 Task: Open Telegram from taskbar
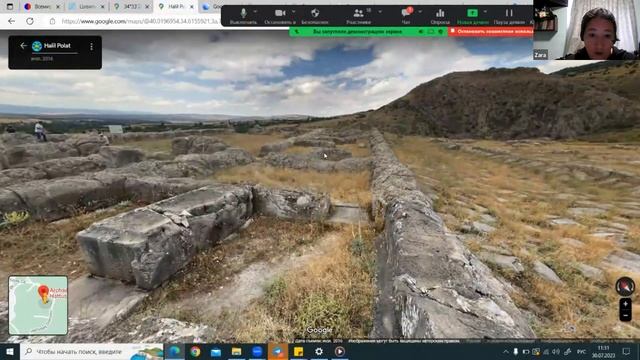click(x=278, y=351)
